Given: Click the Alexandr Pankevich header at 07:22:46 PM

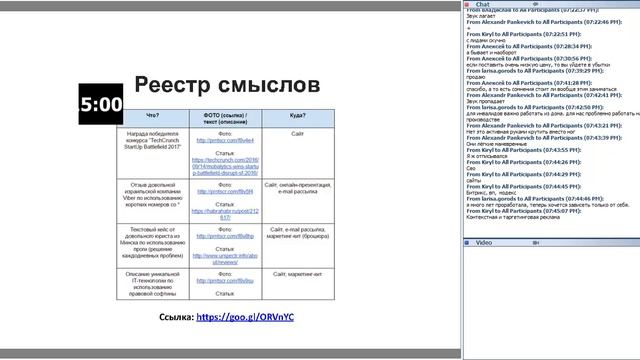Looking at the screenshot, I should (x=544, y=22).
